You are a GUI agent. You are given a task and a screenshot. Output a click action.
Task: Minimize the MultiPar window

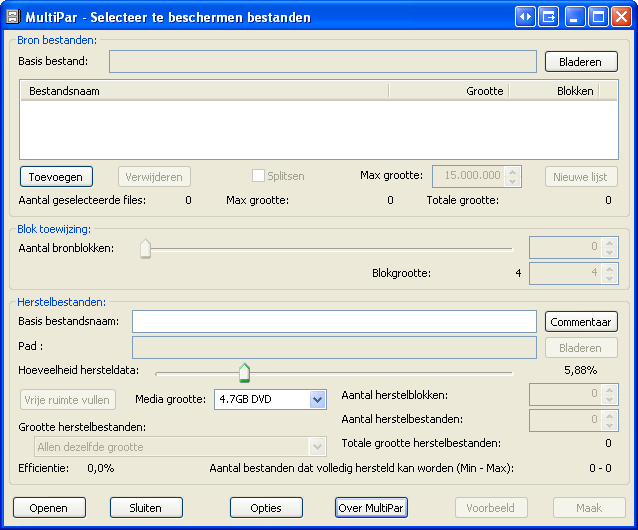(575, 17)
